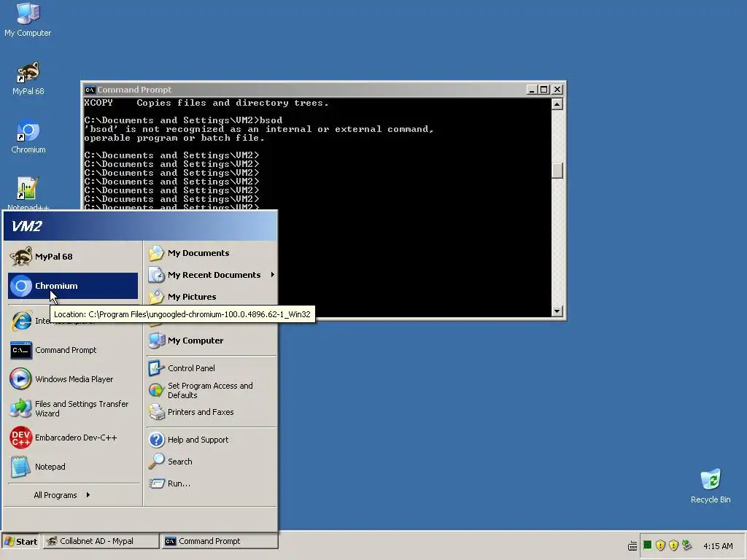Viewport: 747px width, 560px height.
Task: Open Command Prompt from Start menu
Action: [73, 350]
